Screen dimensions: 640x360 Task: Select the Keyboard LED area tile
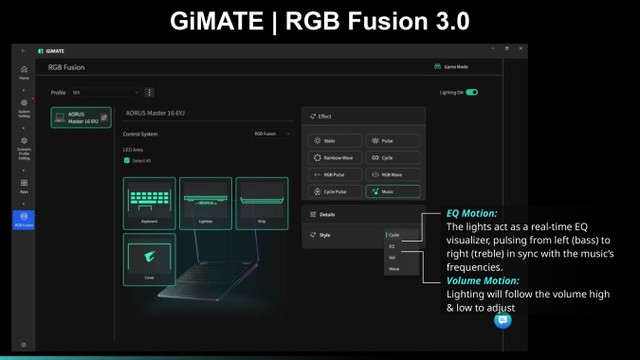pyautogui.click(x=149, y=203)
